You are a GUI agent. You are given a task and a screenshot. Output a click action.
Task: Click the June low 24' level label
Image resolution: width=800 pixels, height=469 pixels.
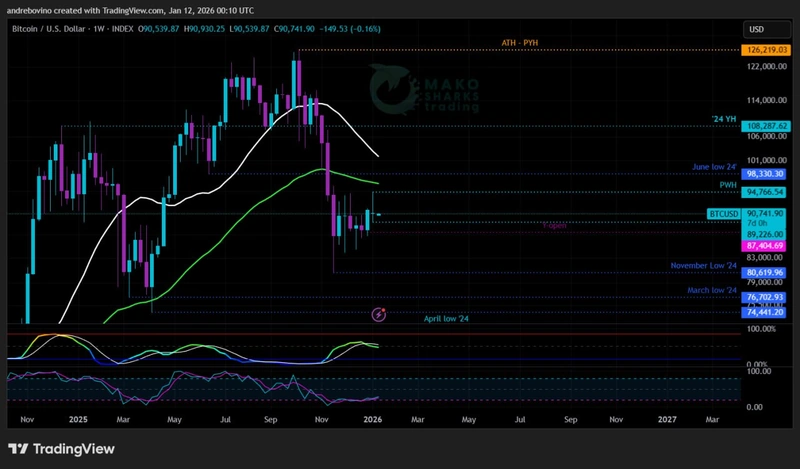pyautogui.click(x=714, y=166)
